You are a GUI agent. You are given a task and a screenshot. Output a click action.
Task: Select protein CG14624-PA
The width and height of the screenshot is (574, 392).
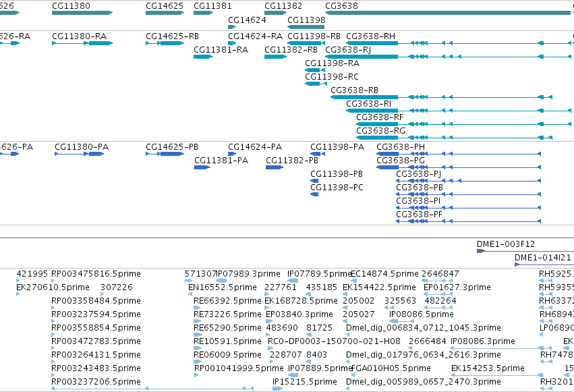(x=232, y=154)
